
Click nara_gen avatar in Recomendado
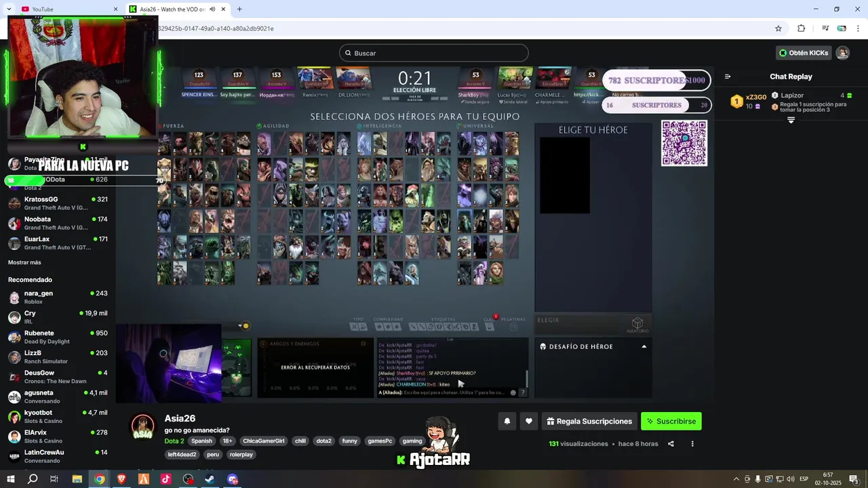(x=14, y=298)
